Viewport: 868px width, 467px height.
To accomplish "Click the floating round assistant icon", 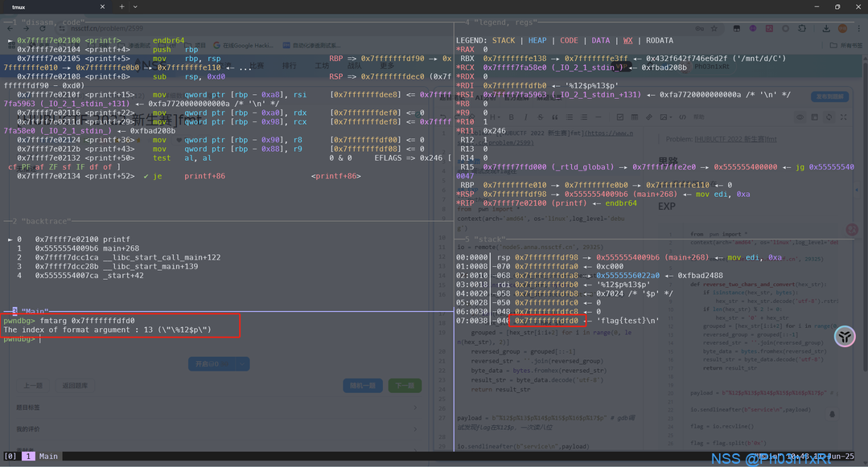I will 844,336.
